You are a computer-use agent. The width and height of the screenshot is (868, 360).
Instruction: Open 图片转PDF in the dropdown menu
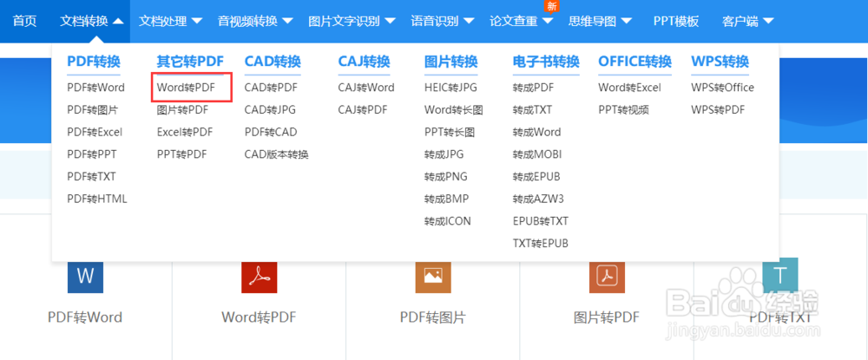pyautogui.click(x=182, y=110)
